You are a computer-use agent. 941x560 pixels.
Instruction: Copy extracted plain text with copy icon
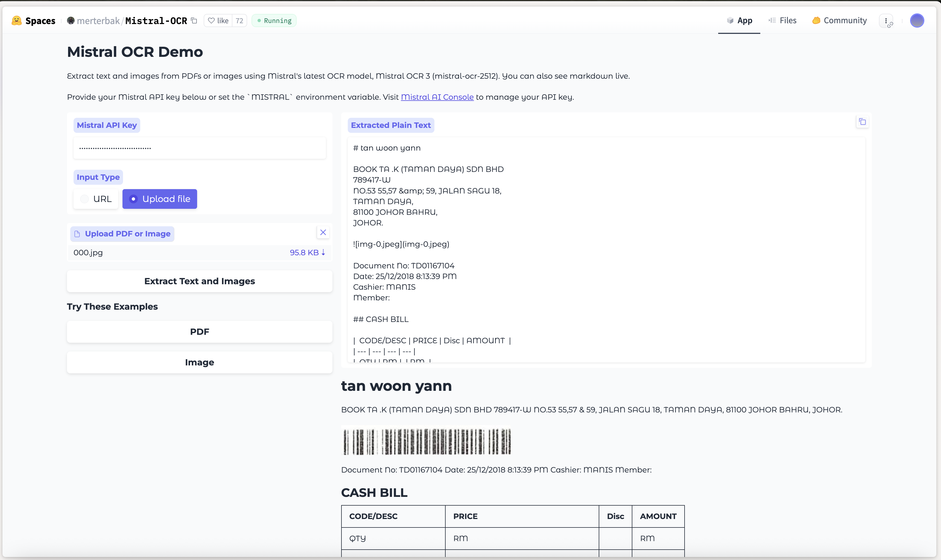point(862,122)
